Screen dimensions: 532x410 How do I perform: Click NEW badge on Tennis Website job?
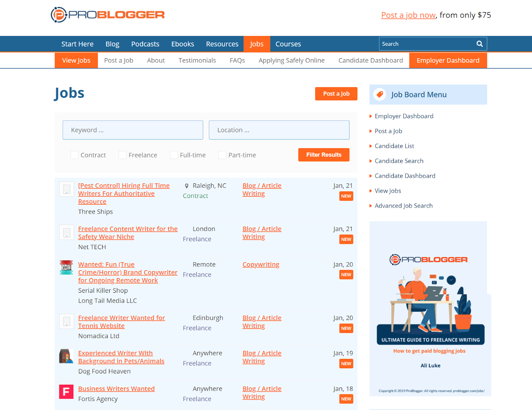tap(346, 328)
